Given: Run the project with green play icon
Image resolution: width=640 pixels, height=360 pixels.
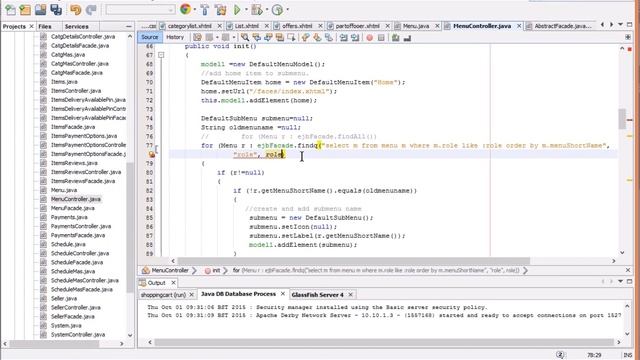Looking at the screenshot, I should point(237,9).
